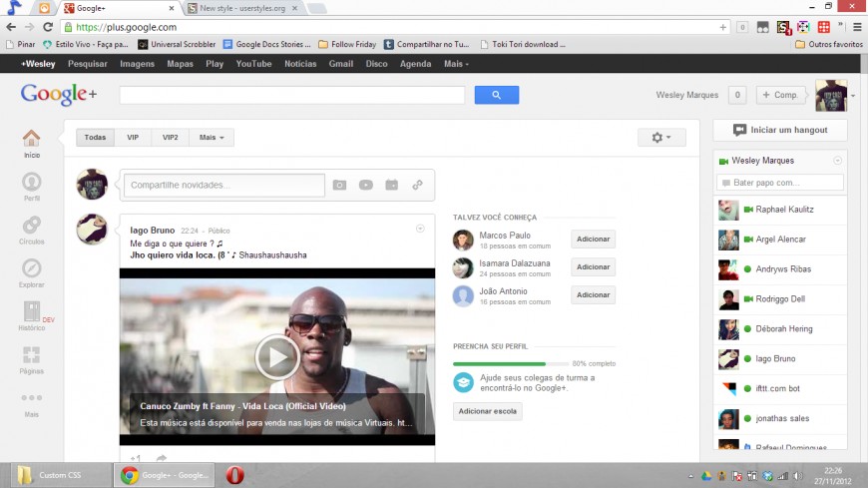Click the Compartilhe novidades input box

224,185
